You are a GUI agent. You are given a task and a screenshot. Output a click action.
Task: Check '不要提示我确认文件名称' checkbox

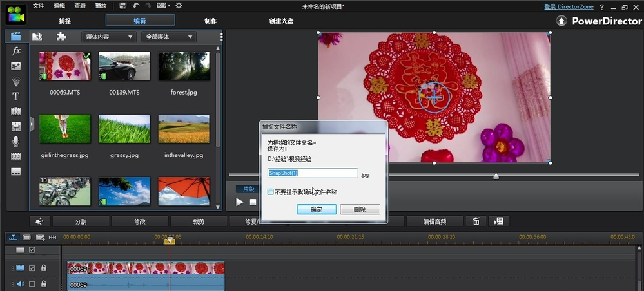(271, 192)
